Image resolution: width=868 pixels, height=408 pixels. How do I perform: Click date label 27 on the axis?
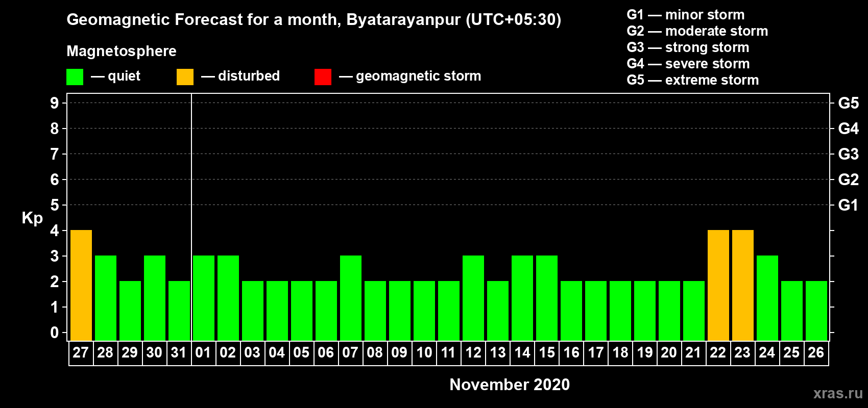coord(81,353)
